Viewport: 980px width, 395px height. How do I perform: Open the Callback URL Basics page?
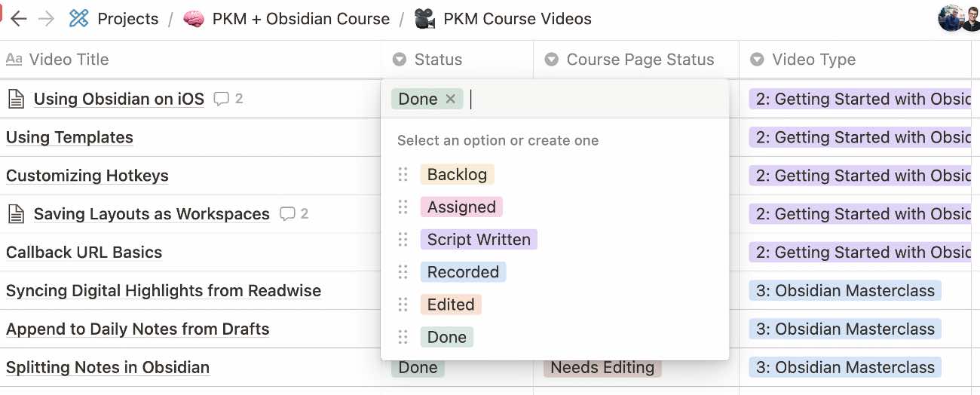(84, 253)
